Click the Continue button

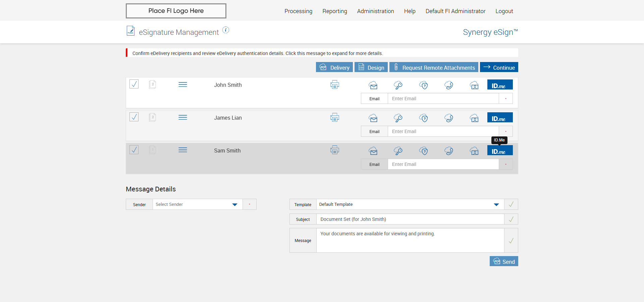click(x=499, y=67)
